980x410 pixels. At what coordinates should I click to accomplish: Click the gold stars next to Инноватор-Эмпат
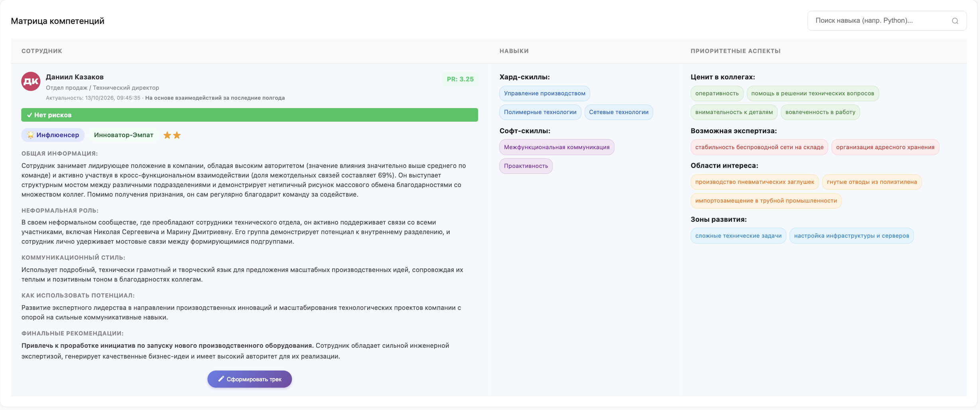pos(172,135)
